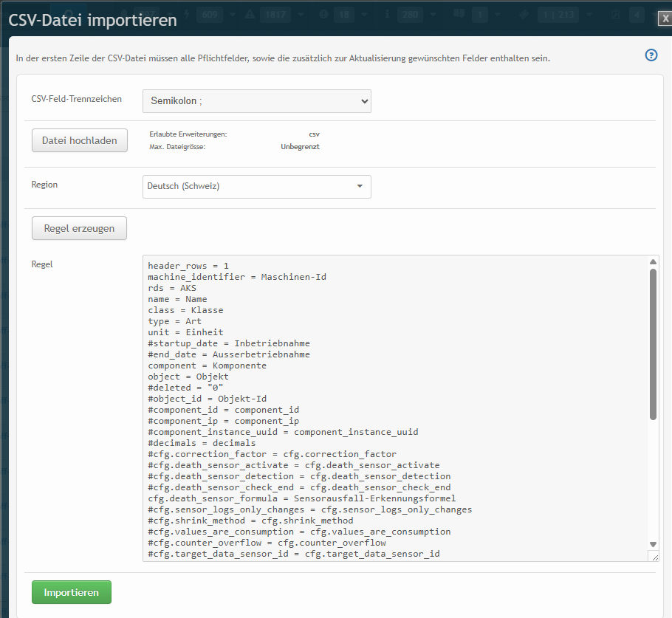672x618 pixels.
Task: Click the '#cfg.values_are_consumption' rule line
Action: pyautogui.click(x=299, y=532)
